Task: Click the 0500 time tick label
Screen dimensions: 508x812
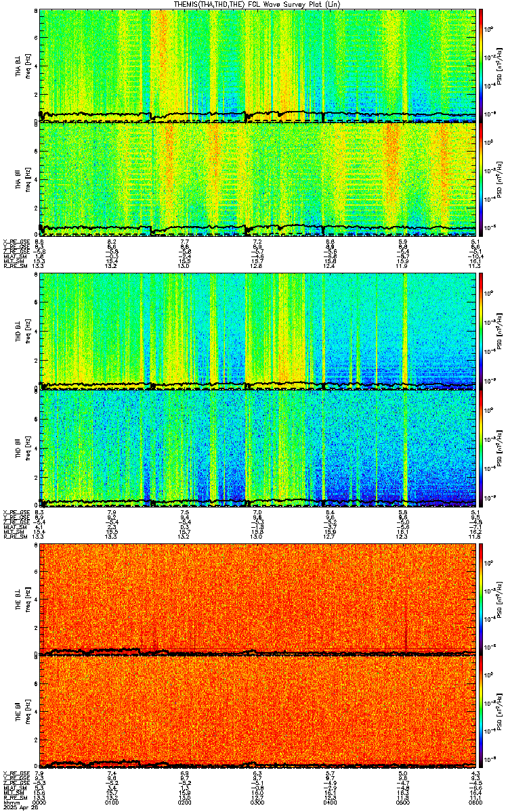Action: pyautogui.click(x=402, y=803)
